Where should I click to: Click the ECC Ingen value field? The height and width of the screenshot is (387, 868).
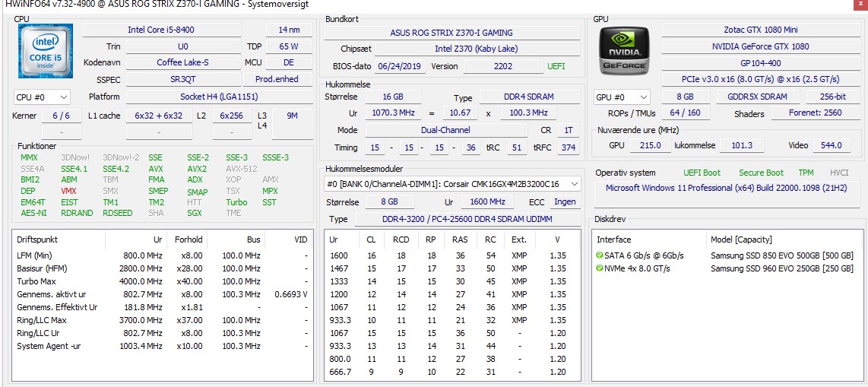coord(565,201)
